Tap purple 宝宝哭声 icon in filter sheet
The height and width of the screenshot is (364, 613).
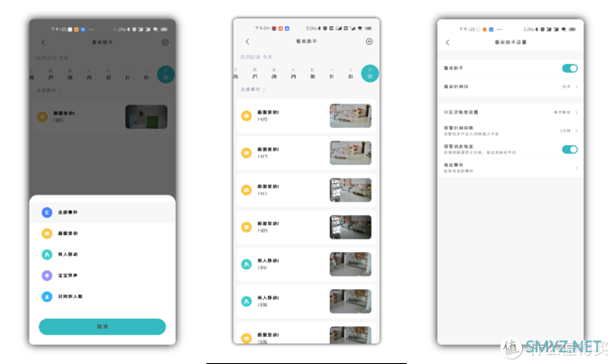(x=47, y=276)
